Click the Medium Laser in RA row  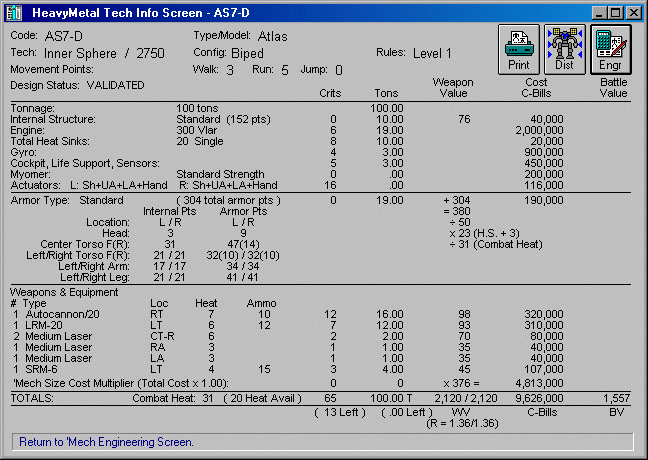coord(288,347)
